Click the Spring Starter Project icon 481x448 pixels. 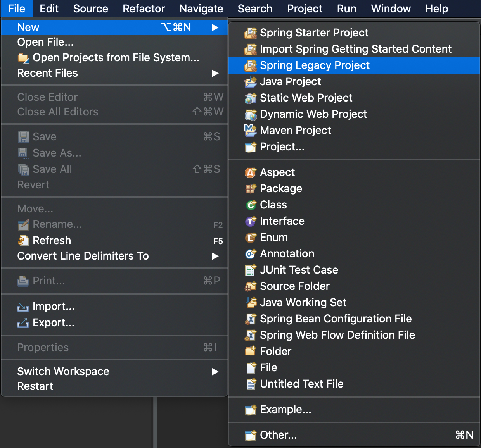251,33
